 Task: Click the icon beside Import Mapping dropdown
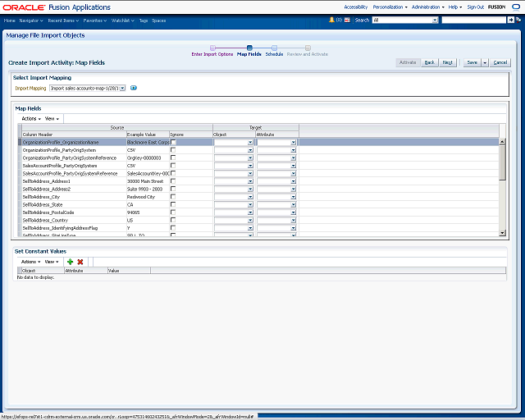[134, 88]
